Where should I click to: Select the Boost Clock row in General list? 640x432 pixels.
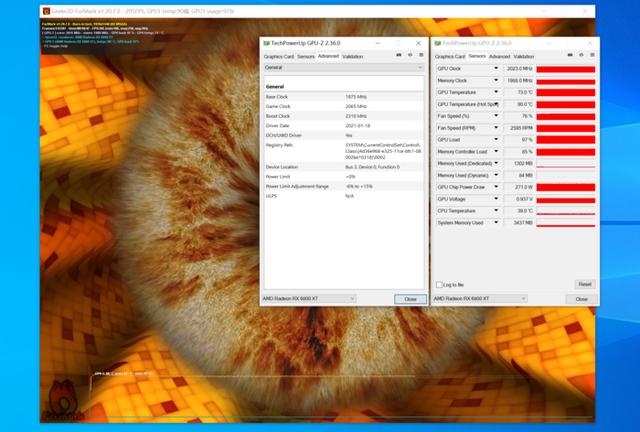click(344, 116)
